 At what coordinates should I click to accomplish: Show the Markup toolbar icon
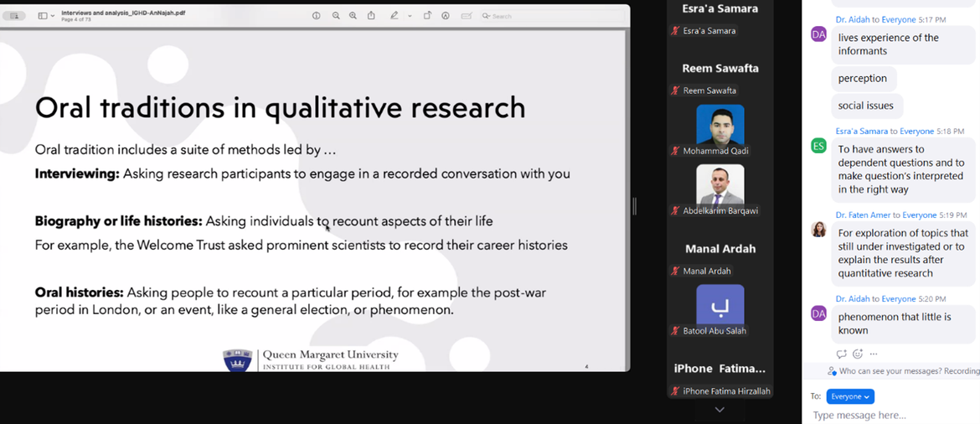[x=446, y=16]
